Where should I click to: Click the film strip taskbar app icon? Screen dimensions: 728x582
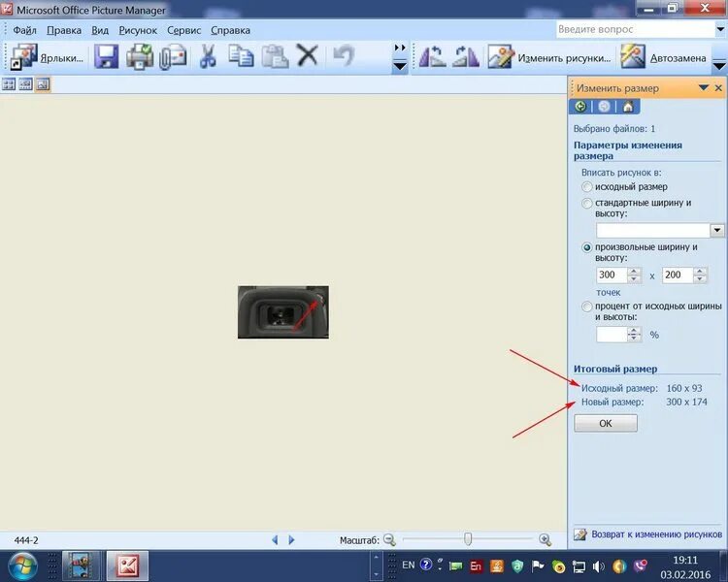tap(81, 566)
